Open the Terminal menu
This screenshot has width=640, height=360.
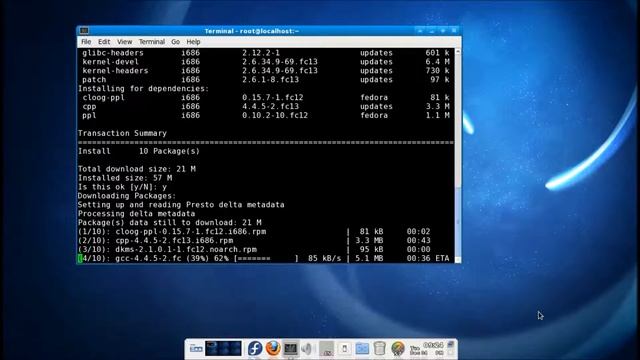coord(151,42)
